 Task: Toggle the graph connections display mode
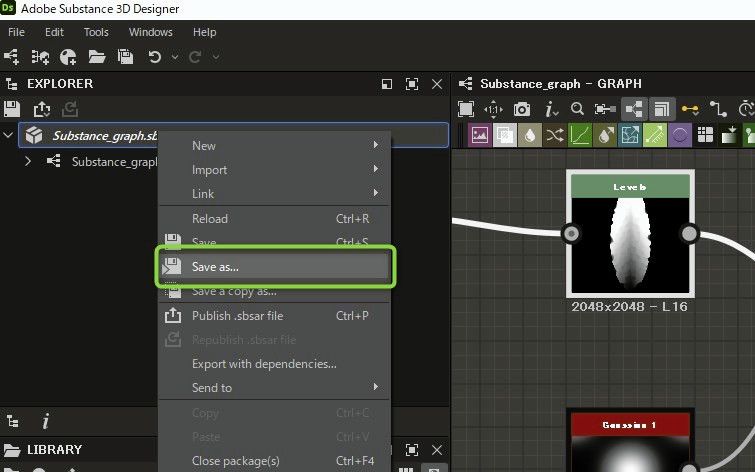634,109
